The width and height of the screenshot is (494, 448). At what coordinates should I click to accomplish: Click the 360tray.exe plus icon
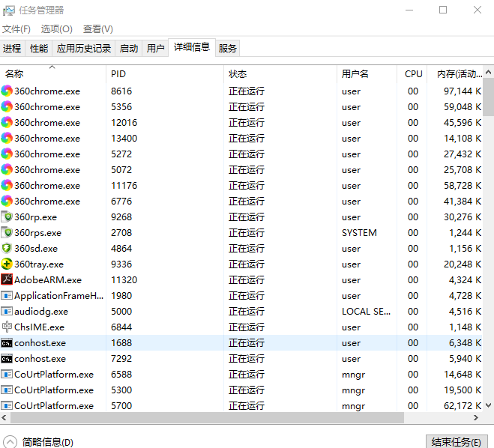pos(7,264)
